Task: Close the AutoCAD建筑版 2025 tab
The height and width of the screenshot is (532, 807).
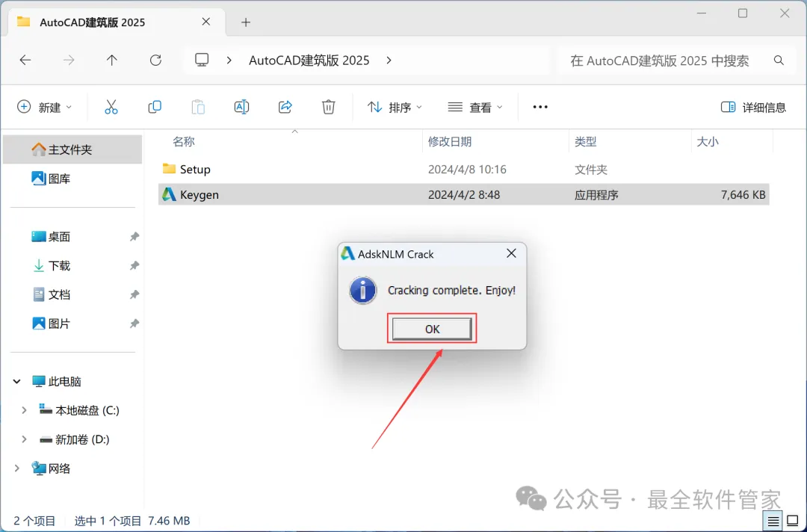Action: [206, 22]
